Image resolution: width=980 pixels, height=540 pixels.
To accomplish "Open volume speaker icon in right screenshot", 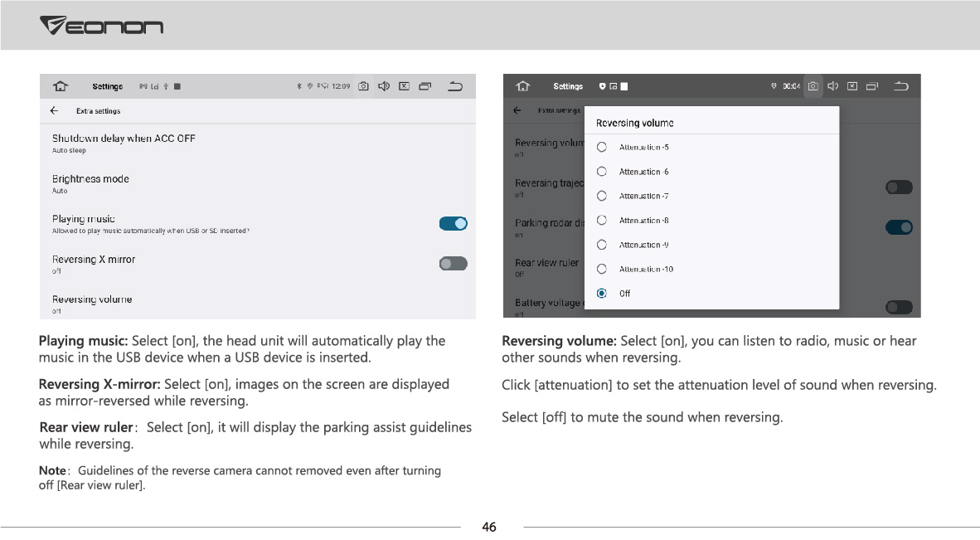I will click(832, 86).
